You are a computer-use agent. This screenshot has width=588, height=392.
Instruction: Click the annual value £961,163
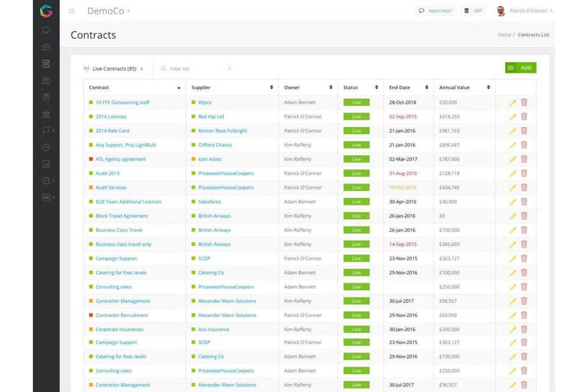pos(449,131)
